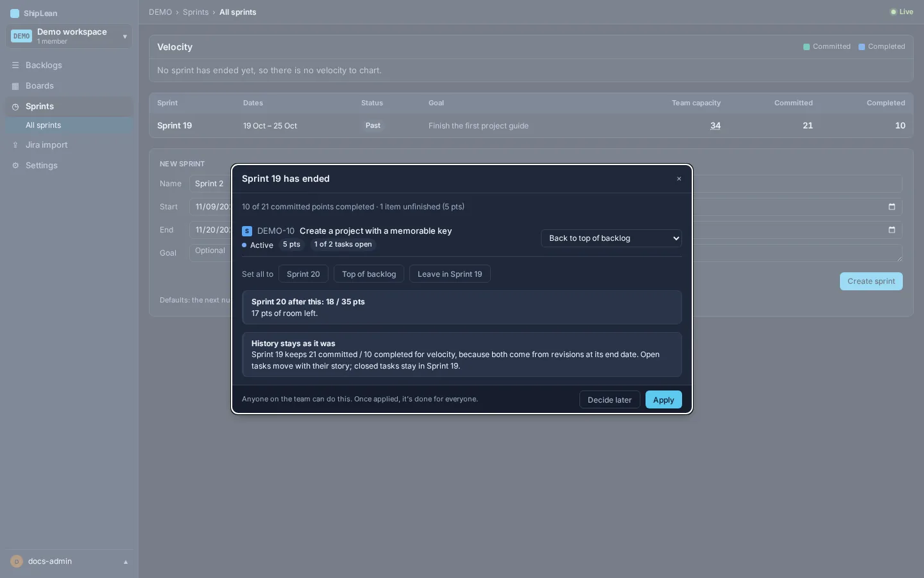The width and height of the screenshot is (924, 578).
Task: Open Settings from the sidebar
Action: [69, 166]
